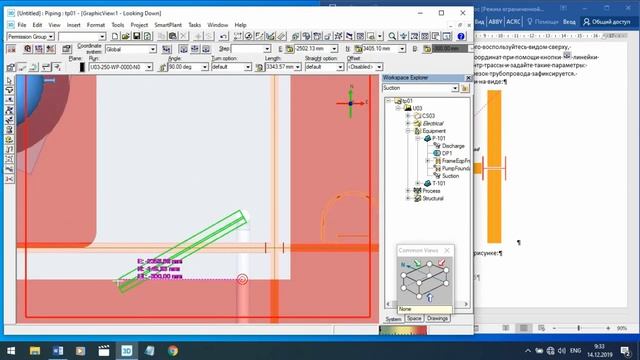Expand the Process node in tree
640x360 pixels.
pyautogui.click(x=408, y=191)
